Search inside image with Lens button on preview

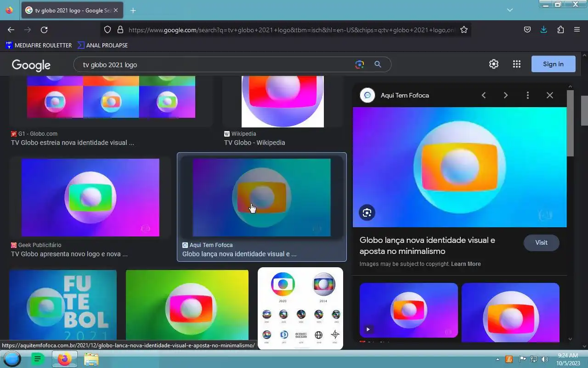click(x=367, y=213)
